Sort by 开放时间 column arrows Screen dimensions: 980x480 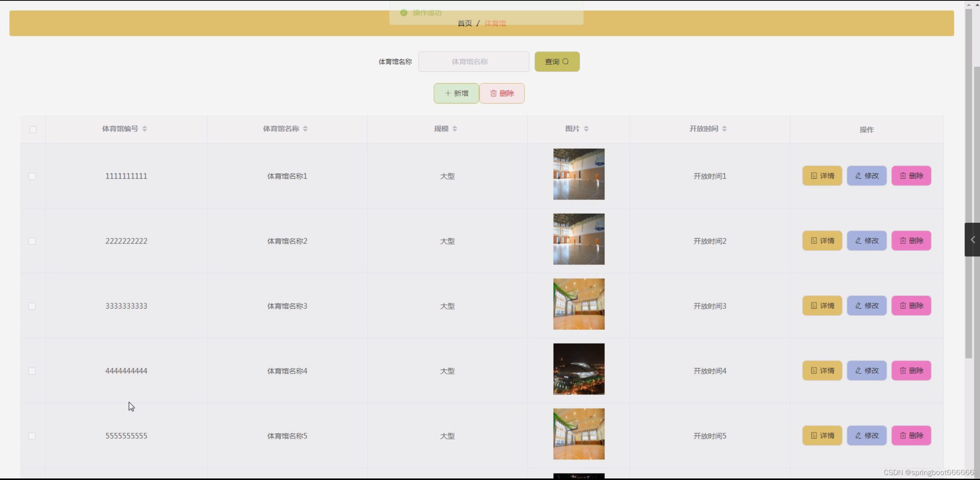click(x=724, y=129)
